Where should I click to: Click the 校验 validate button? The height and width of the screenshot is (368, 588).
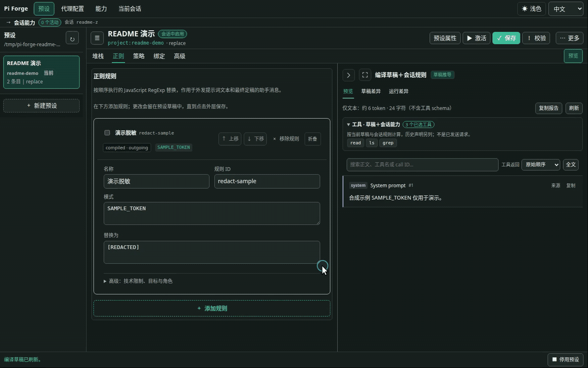point(536,38)
